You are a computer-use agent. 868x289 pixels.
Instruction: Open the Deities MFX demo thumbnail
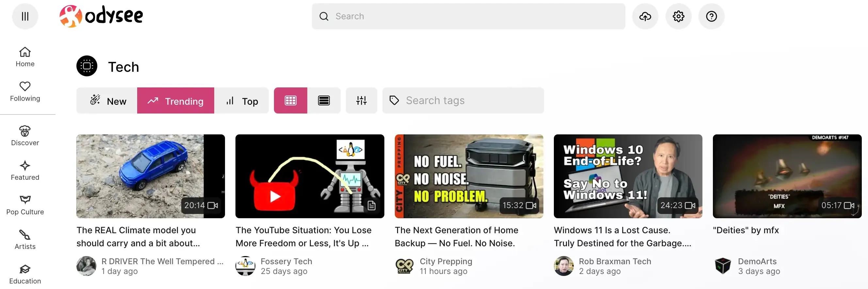787,176
